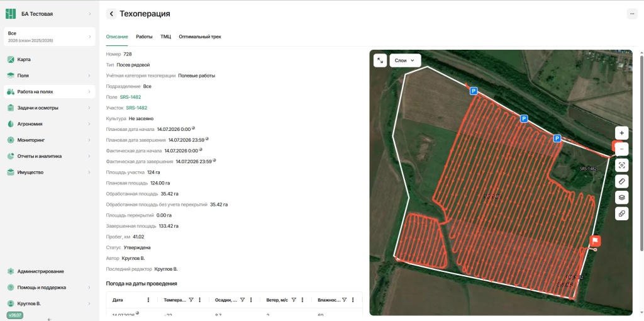The width and height of the screenshot is (644, 321).
Task: Click the v26.07 version badge
Action: click(15, 315)
